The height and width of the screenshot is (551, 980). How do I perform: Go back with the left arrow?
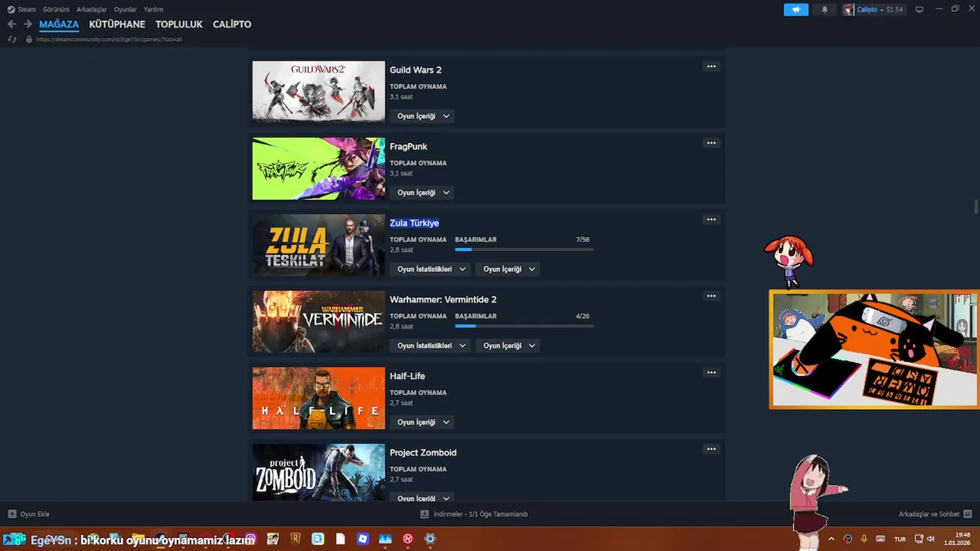pos(11,24)
